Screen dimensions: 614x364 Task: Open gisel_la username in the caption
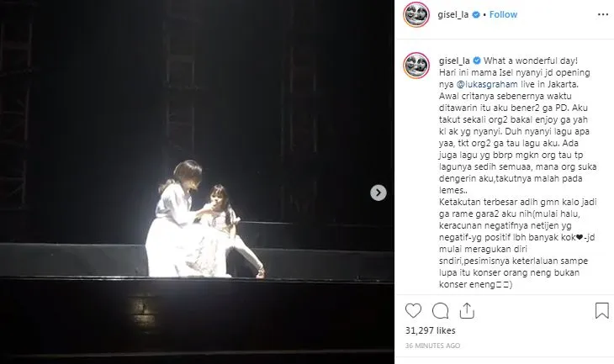coord(454,61)
